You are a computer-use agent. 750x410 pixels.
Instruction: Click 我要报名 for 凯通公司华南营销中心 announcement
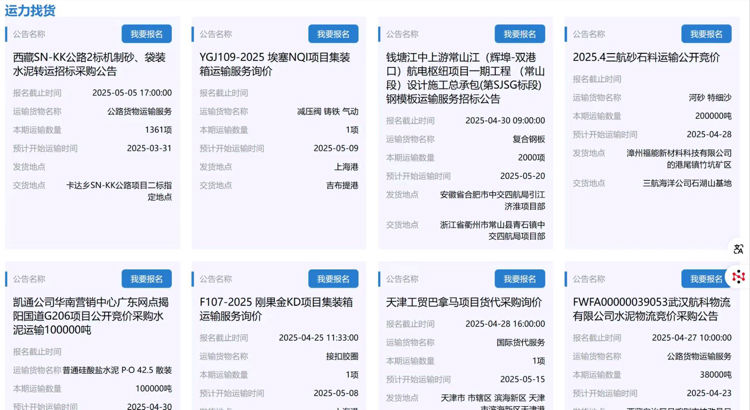(146, 278)
